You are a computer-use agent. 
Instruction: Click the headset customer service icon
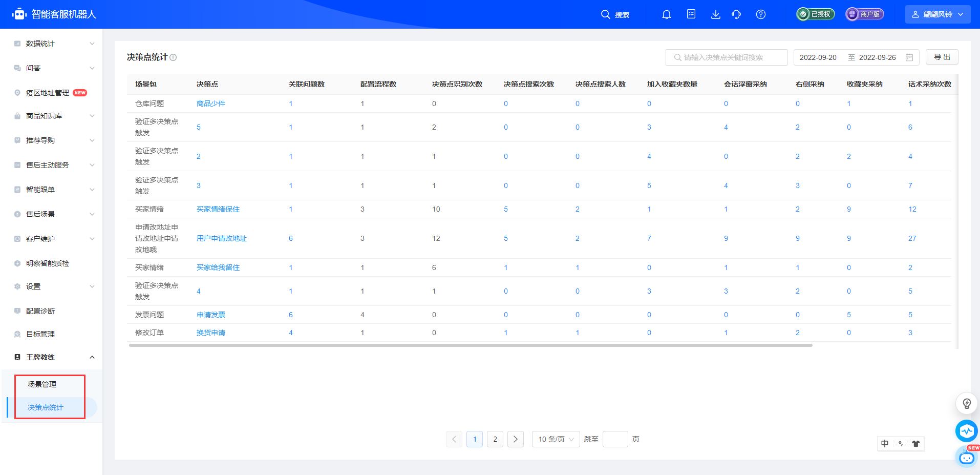point(736,14)
